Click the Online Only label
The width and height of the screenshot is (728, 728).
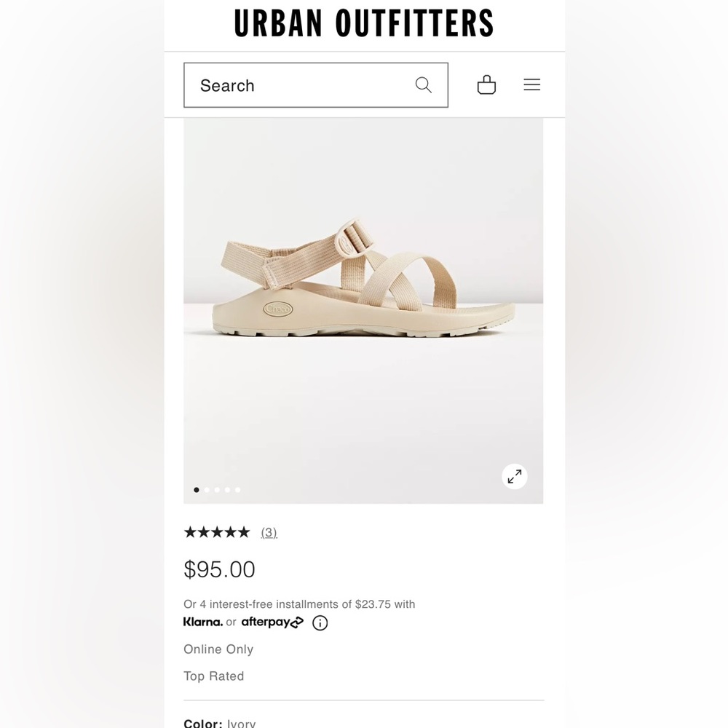pos(218,649)
